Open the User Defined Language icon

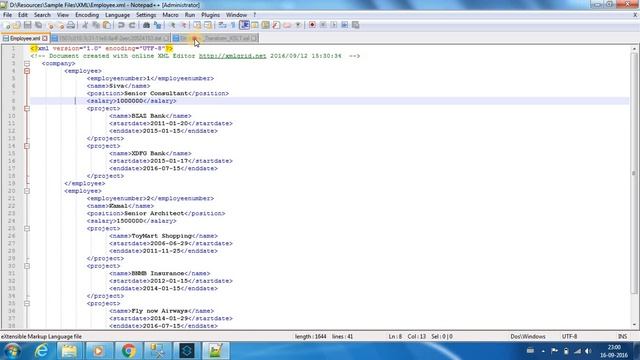point(255,25)
